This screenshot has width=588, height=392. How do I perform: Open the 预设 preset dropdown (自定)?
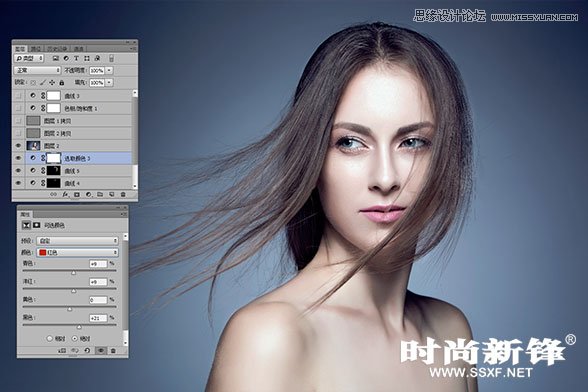pyautogui.click(x=78, y=240)
